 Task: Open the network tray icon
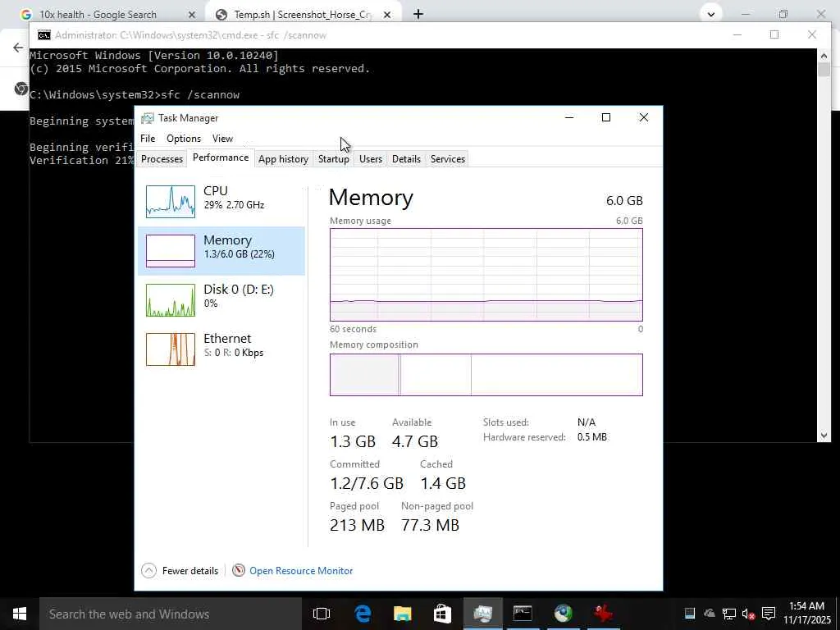coord(728,614)
